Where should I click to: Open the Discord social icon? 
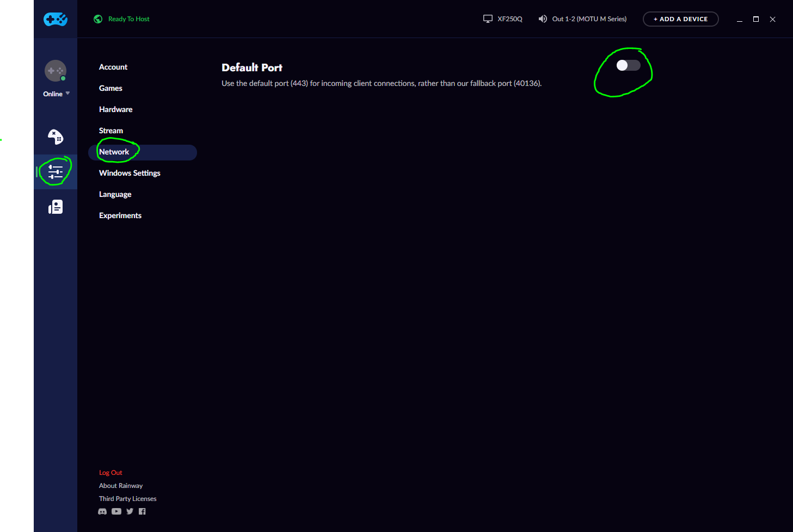[102, 511]
